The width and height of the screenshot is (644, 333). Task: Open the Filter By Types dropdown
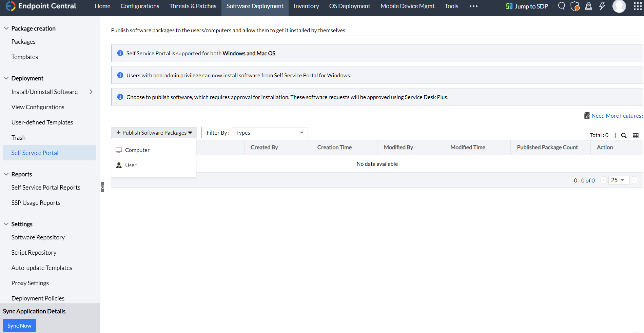point(270,133)
